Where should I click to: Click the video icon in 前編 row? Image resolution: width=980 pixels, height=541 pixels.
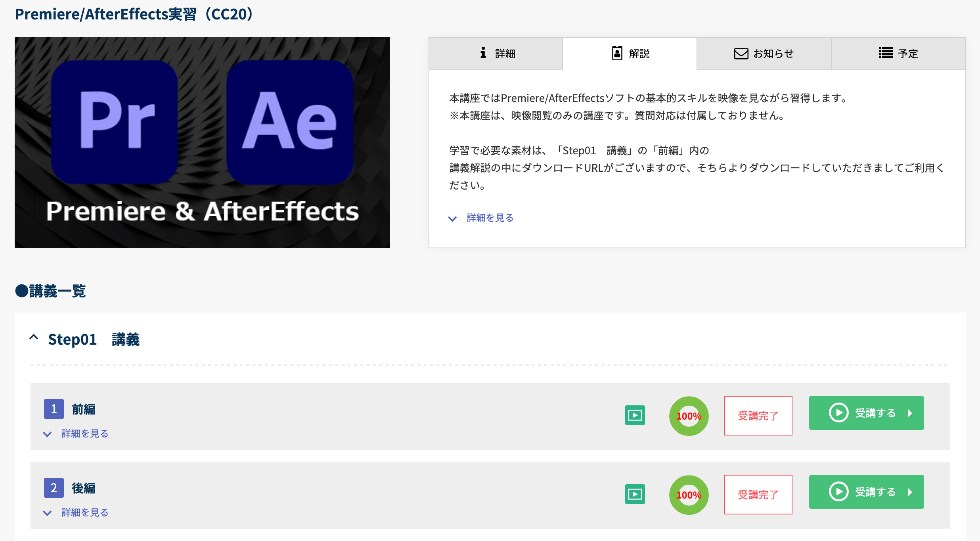pyautogui.click(x=635, y=415)
